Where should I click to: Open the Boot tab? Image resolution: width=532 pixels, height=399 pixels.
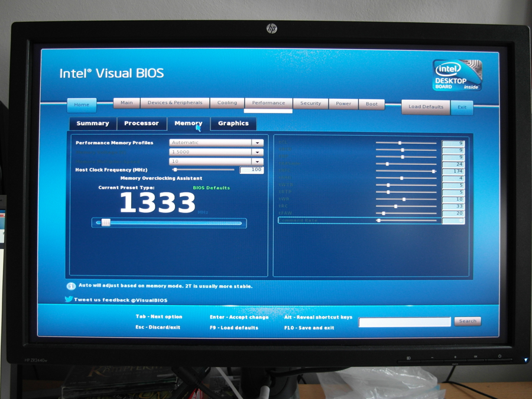point(372,104)
